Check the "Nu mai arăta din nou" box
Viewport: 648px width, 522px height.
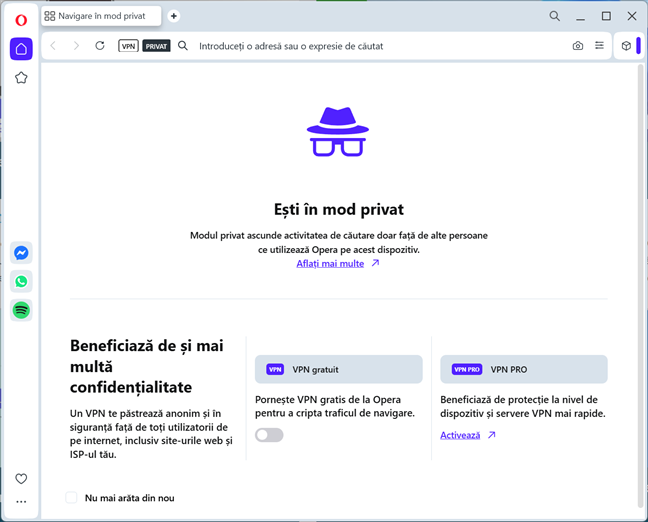click(x=71, y=497)
